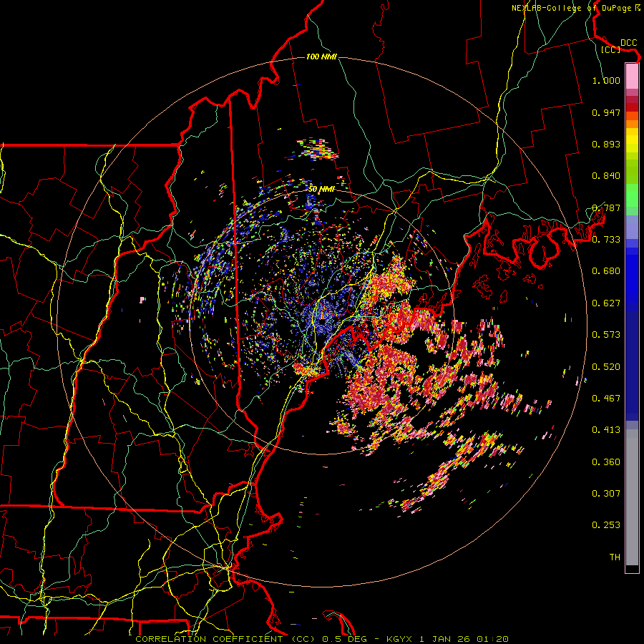The width and height of the screenshot is (644, 644).
Task: Click the 0.253 legend value
Action: [x=606, y=525]
